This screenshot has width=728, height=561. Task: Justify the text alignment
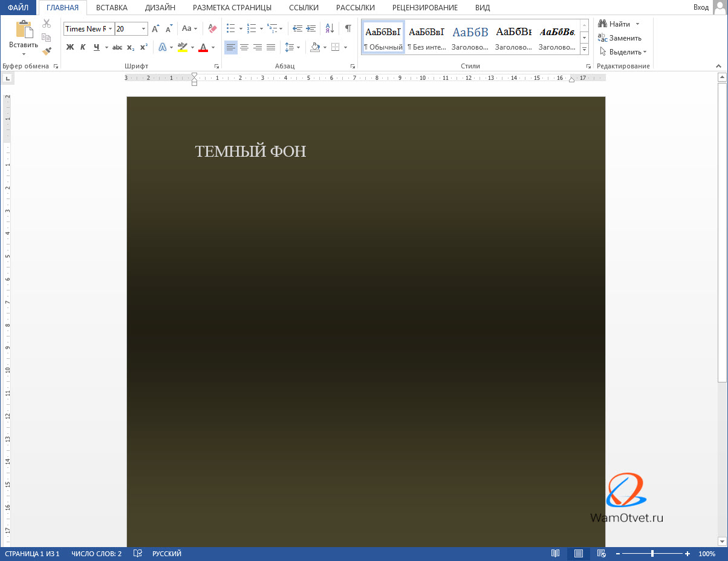click(x=271, y=47)
